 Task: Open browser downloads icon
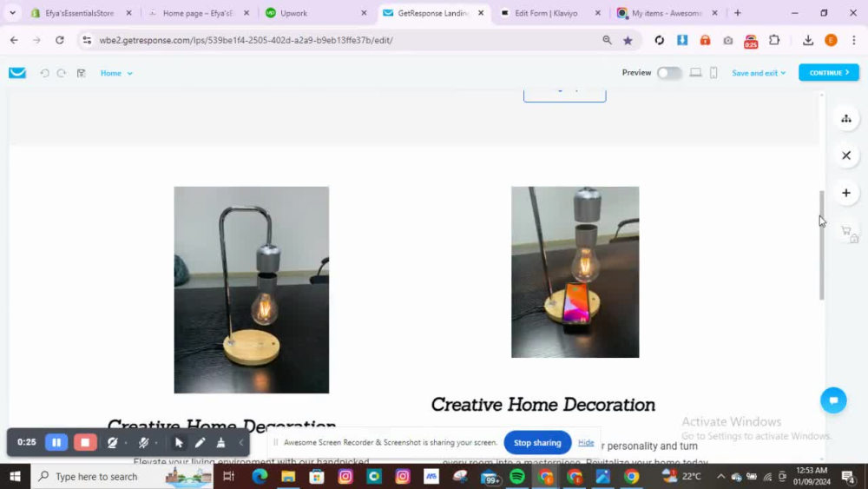807,40
